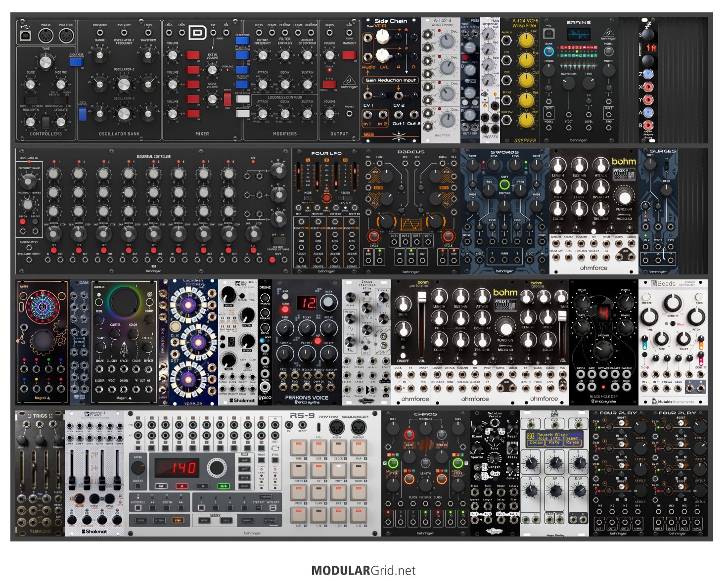
Task: Click the LFO RATE knob in Controllers
Action: click(x=61, y=121)
